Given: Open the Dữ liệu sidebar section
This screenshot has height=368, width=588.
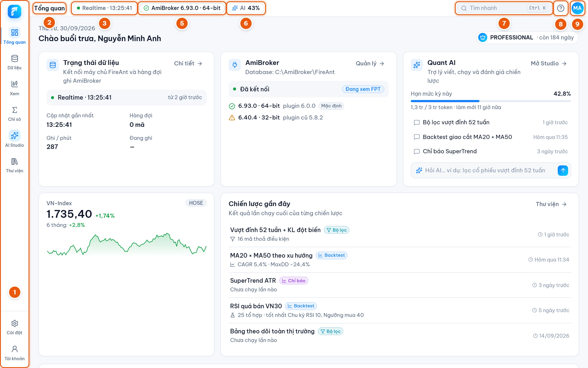Looking at the screenshot, I should pyautogui.click(x=14, y=62).
